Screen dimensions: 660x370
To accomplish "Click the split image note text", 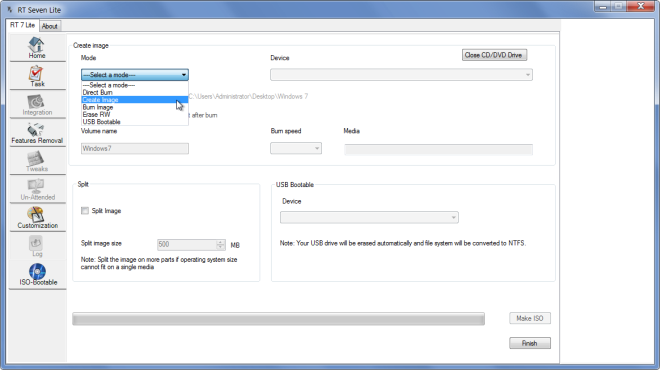I will tap(159, 263).
